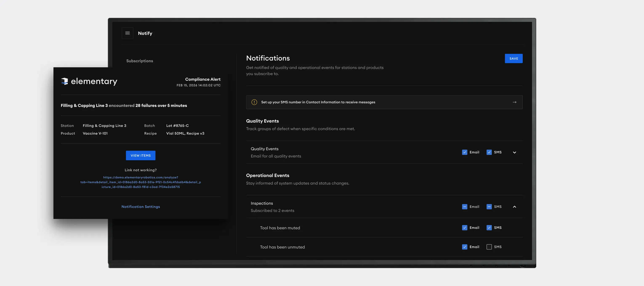Uncheck SMS for 'Tool has been muted'
The image size is (644, 286).
489,228
